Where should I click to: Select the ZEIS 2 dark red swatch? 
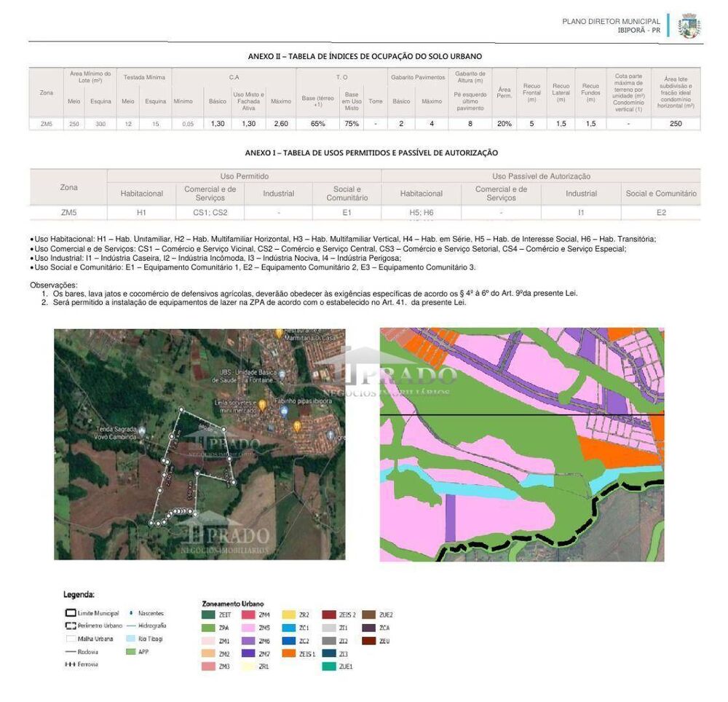(x=329, y=615)
